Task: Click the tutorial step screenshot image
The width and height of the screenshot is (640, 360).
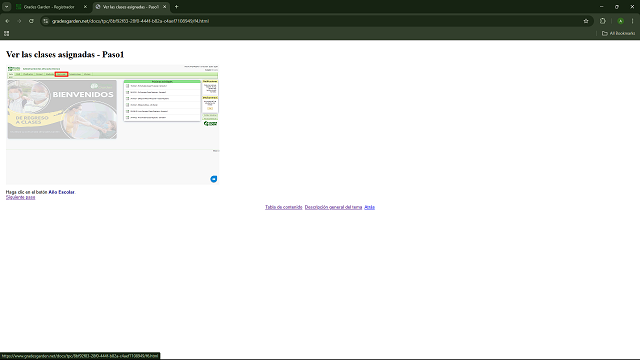Action: point(113,124)
